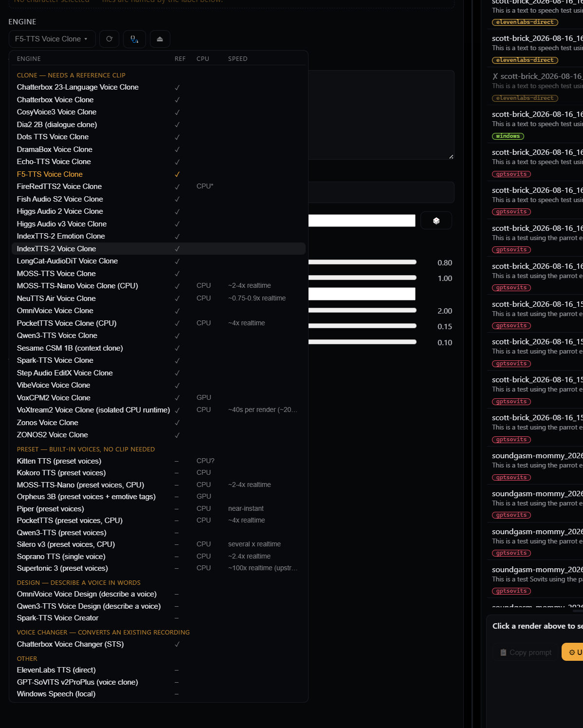This screenshot has height=728, width=583.
Task: Pick VoXtream2 Voice Clone isolated CPU runtime
Action: (159, 410)
